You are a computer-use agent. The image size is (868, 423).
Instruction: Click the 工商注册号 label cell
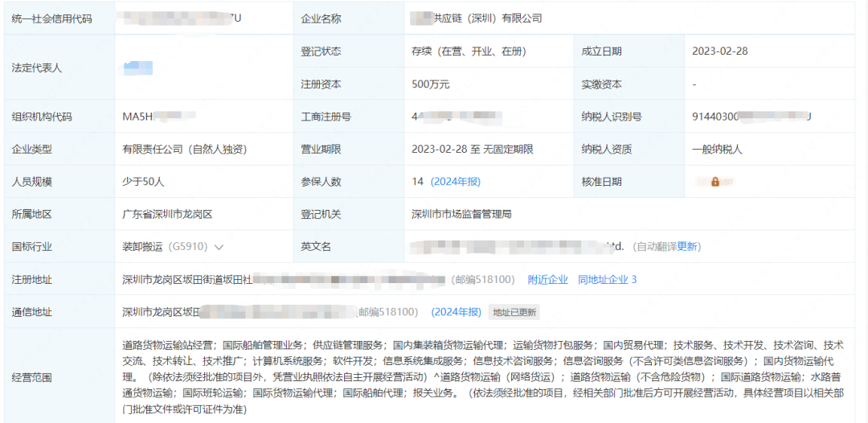pos(349,117)
